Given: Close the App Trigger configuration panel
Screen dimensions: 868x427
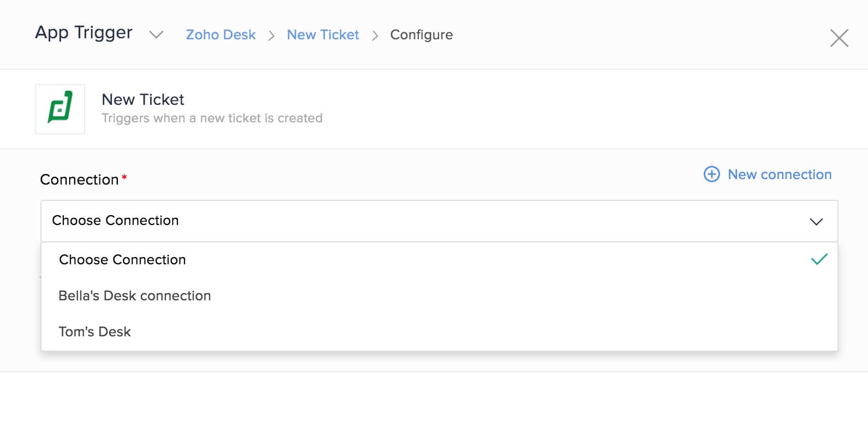Looking at the screenshot, I should [839, 38].
